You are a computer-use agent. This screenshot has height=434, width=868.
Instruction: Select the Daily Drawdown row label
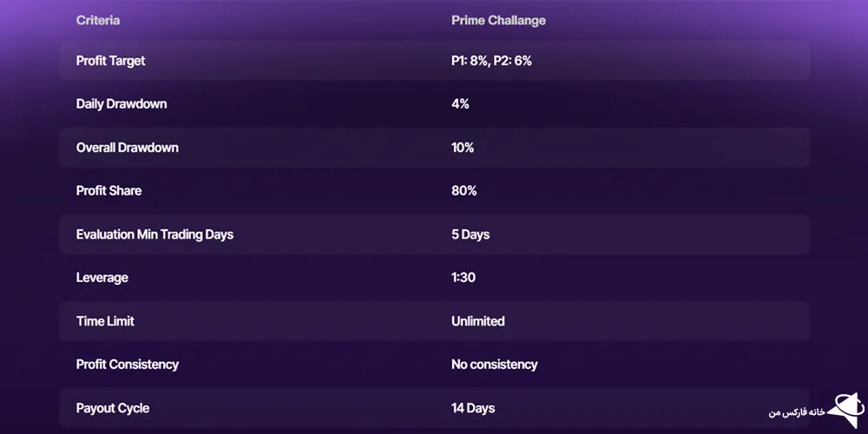(x=122, y=104)
